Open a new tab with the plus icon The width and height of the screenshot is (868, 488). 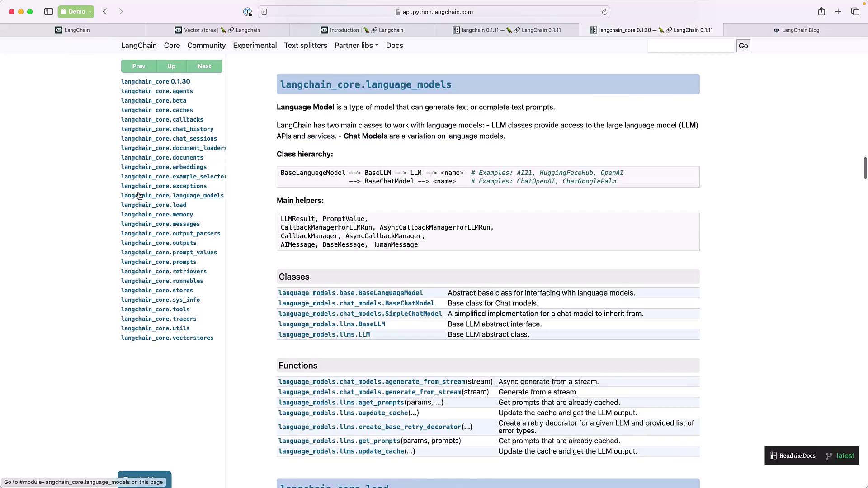point(838,12)
